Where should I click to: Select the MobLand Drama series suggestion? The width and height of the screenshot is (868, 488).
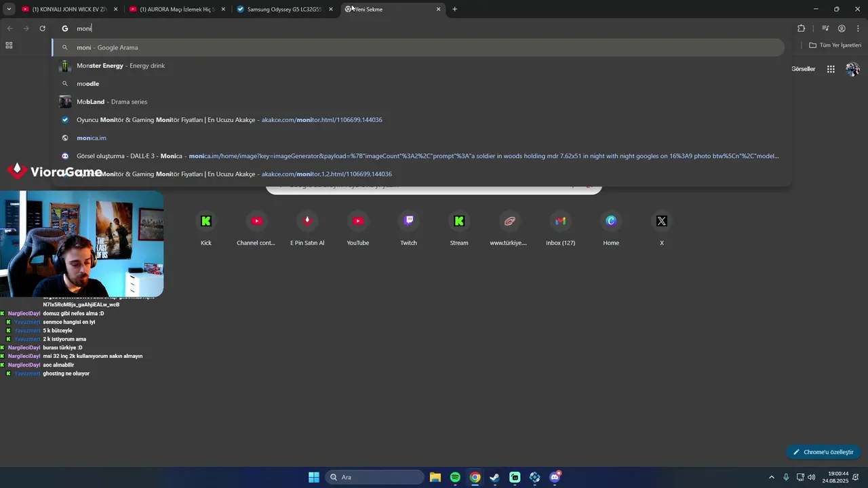coord(418,102)
